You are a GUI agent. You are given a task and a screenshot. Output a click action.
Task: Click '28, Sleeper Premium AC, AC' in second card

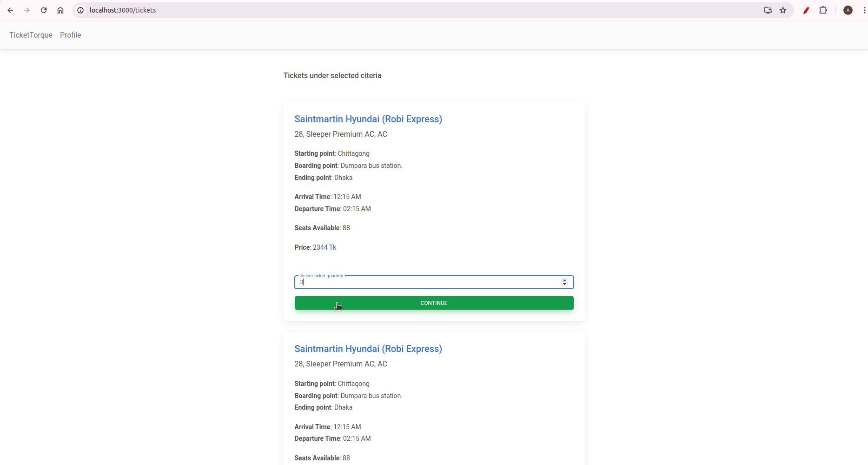(341, 364)
